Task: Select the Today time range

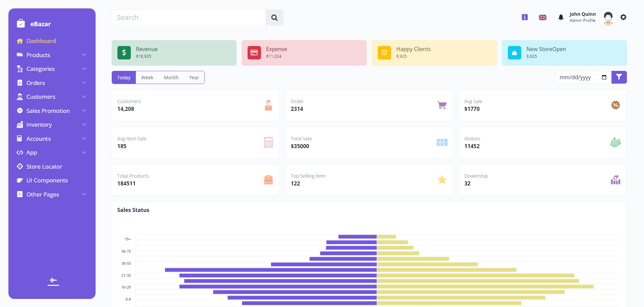Action: click(124, 78)
